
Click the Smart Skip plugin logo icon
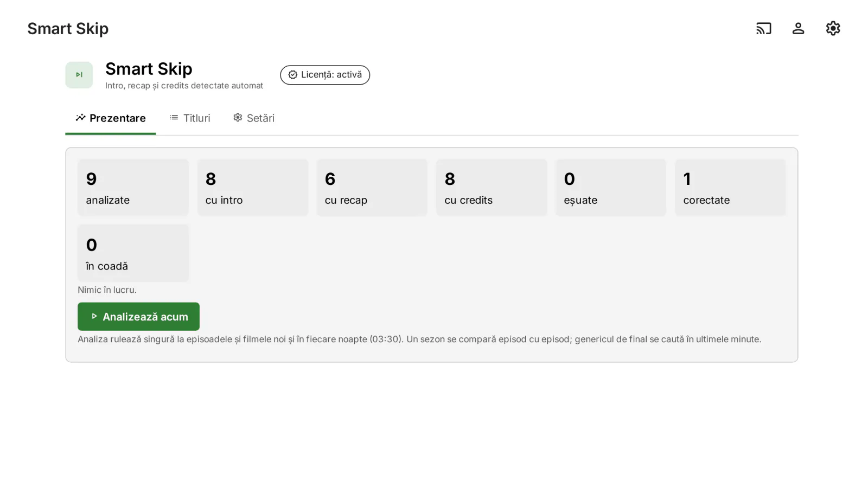[x=79, y=75]
